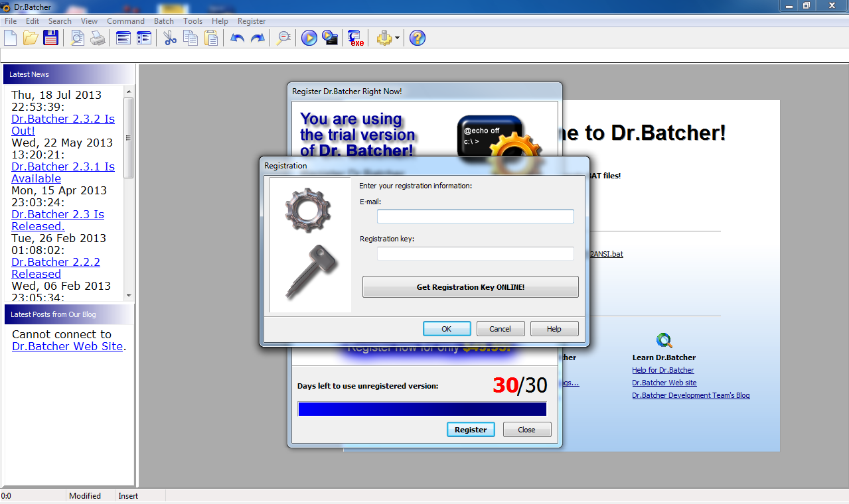Click the Learn Dr.Batcher globe magnifier icon
Image resolution: width=849 pixels, height=504 pixels.
pyautogui.click(x=664, y=341)
